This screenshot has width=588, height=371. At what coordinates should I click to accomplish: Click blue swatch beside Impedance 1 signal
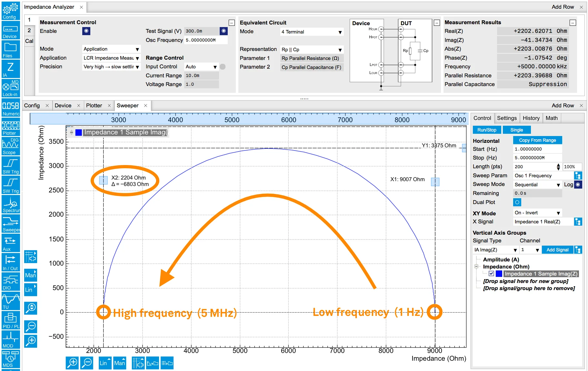(x=499, y=274)
